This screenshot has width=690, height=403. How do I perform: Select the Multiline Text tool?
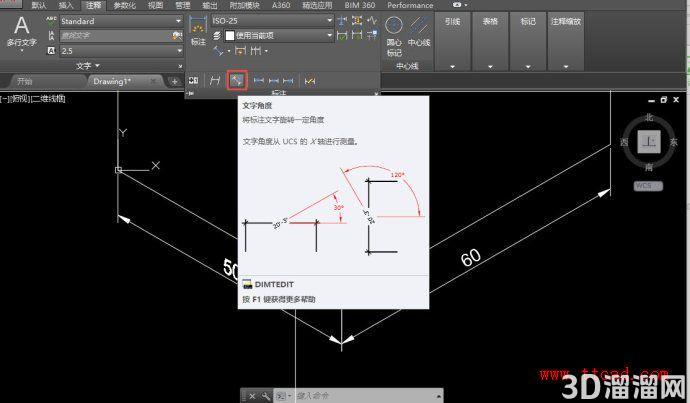21,31
